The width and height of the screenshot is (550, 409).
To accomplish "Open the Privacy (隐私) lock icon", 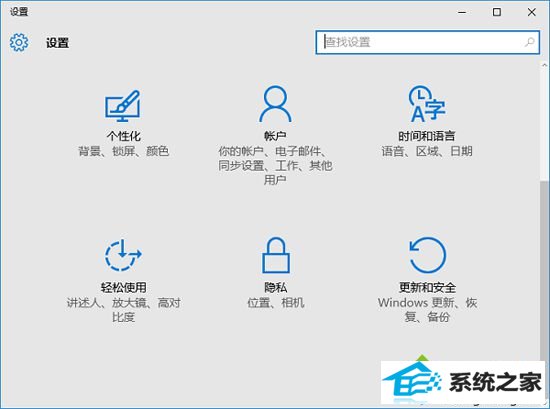I will coord(276,255).
